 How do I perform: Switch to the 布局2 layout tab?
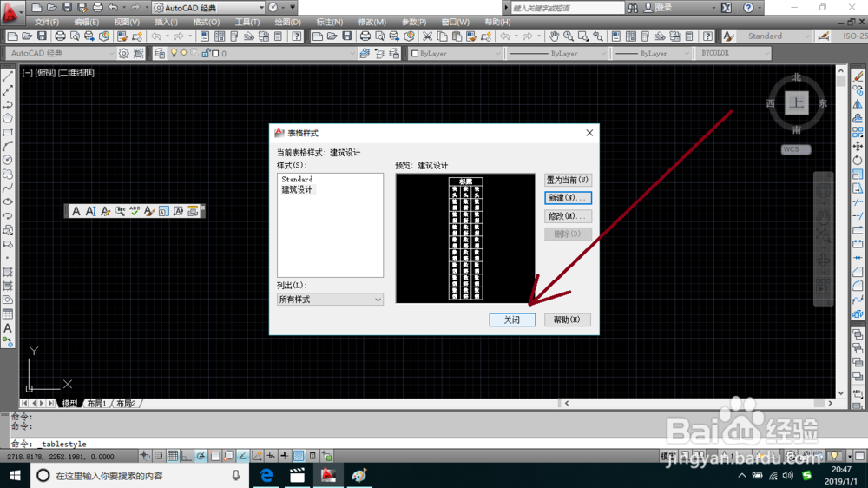126,403
